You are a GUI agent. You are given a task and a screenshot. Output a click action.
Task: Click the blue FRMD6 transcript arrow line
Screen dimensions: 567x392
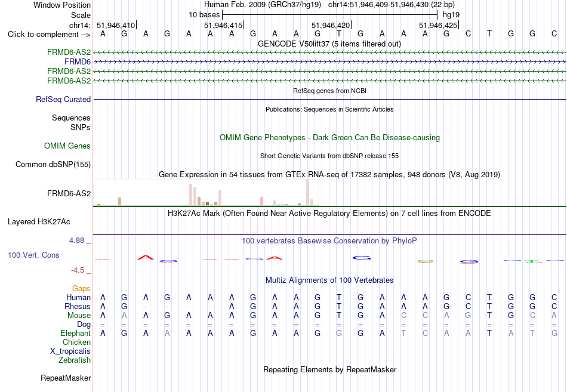click(329, 62)
